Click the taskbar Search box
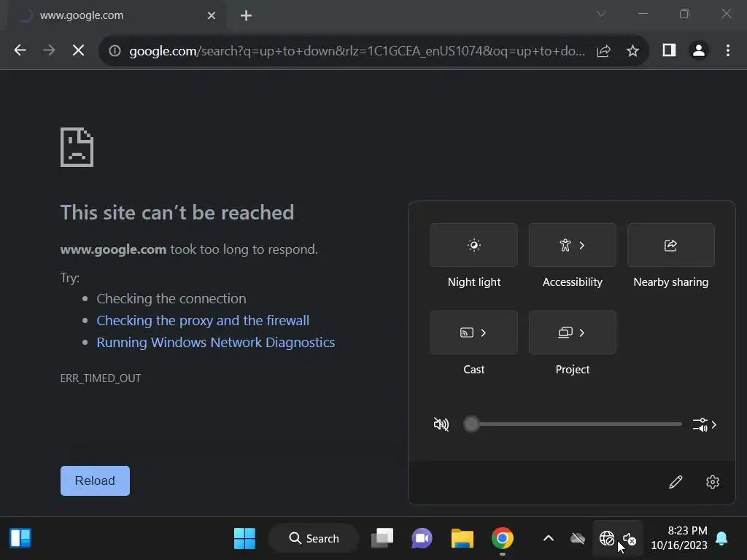Screen dimensions: 747x560 (314, 539)
